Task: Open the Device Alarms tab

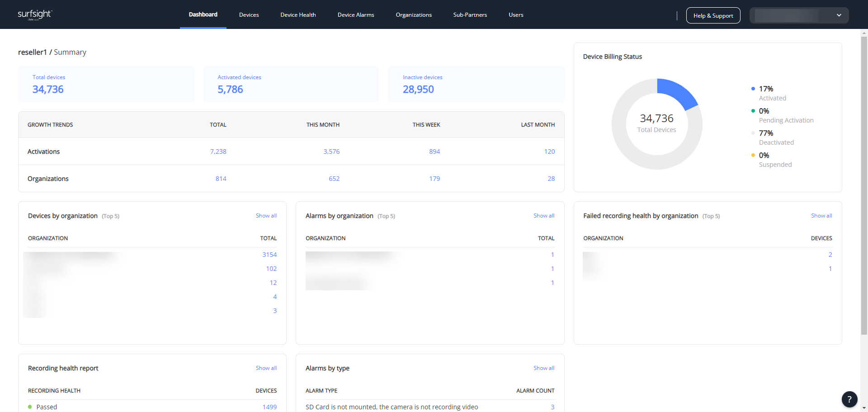Action: [356, 15]
